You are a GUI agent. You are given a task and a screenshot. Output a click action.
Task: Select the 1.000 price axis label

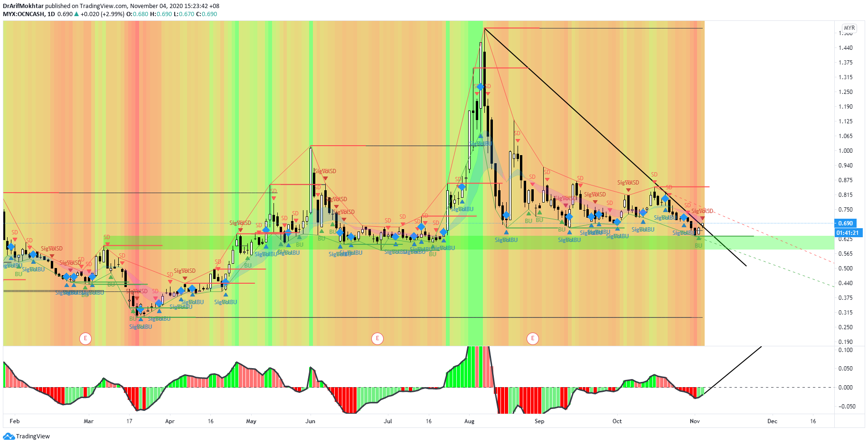845,151
